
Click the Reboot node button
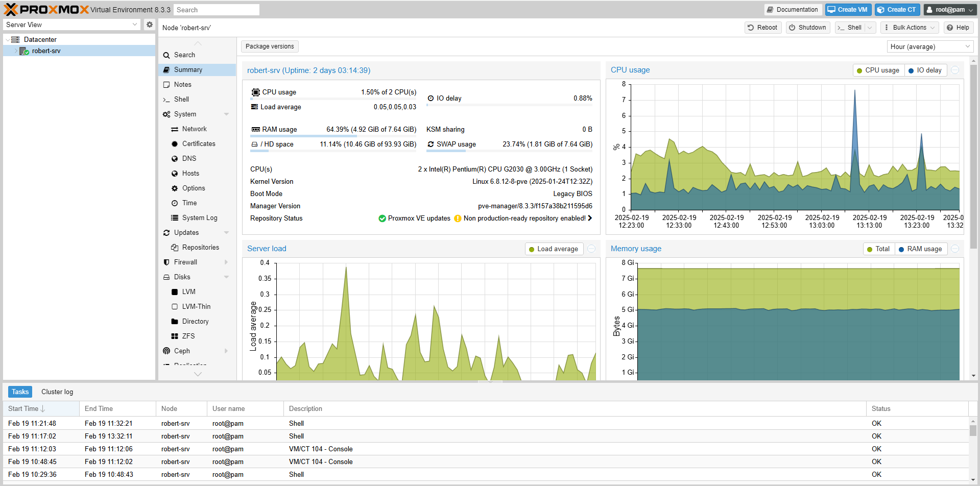click(x=762, y=28)
